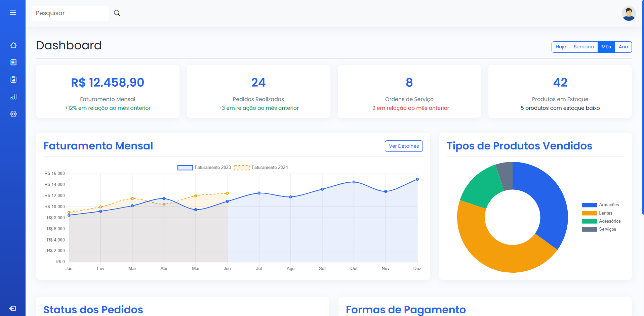Open the profile avatar in the top right
This screenshot has width=644, height=316.
(x=628, y=13)
